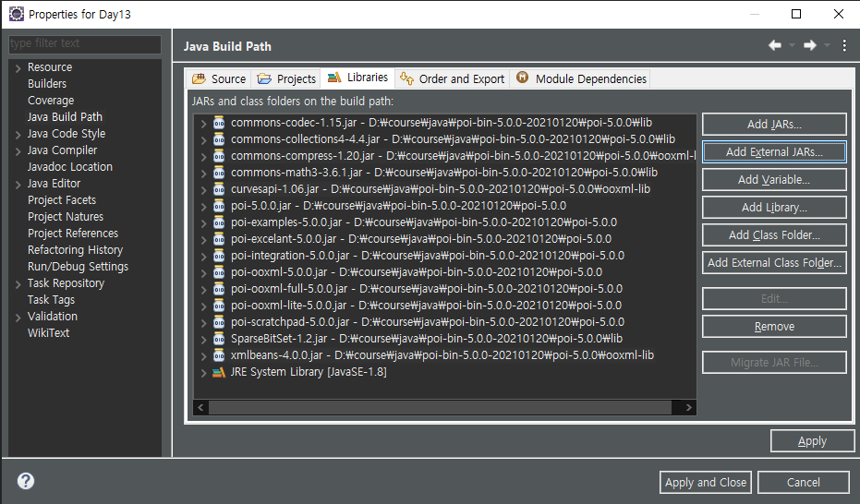Click the jar icon for commons-compress-1.20.jar
The height and width of the screenshot is (504, 860).
219,156
